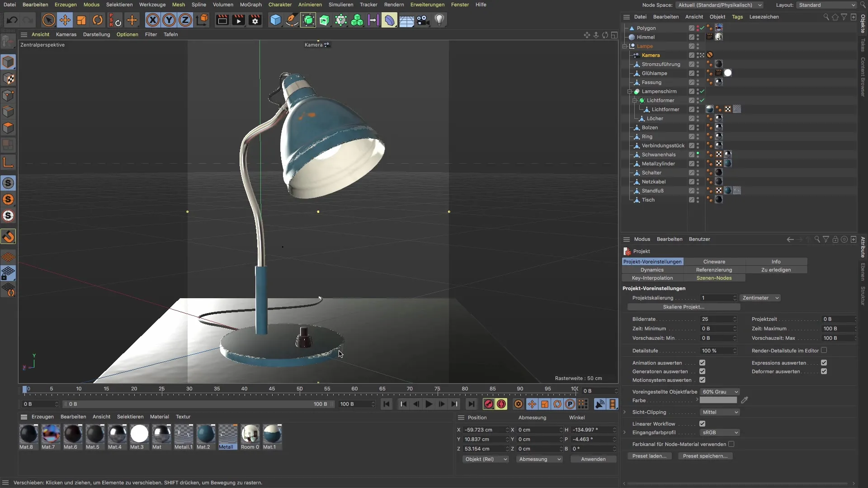This screenshot has height=488, width=868.
Task: Click the Anwenden button
Action: pyautogui.click(x=593, y=459)
